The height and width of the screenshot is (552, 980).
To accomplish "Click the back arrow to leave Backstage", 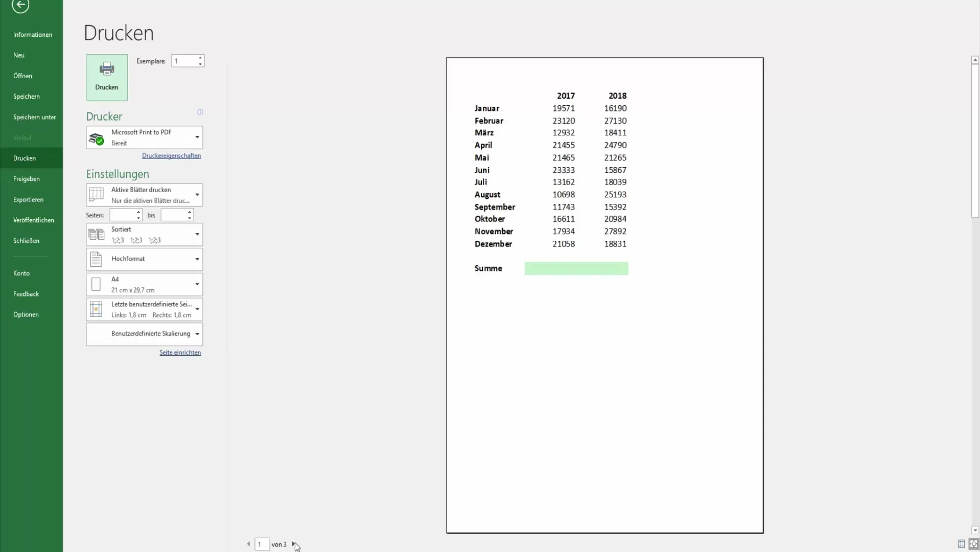I will (20, 5).
